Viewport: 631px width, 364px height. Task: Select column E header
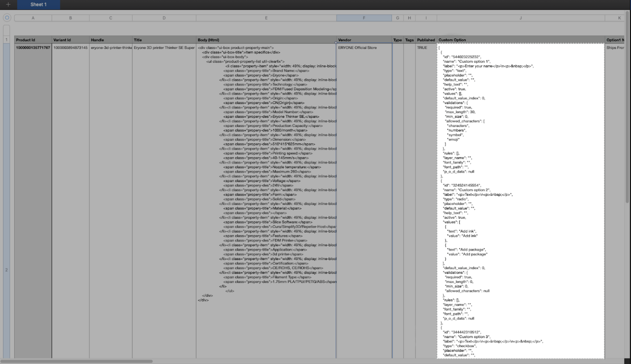(266, 18)
